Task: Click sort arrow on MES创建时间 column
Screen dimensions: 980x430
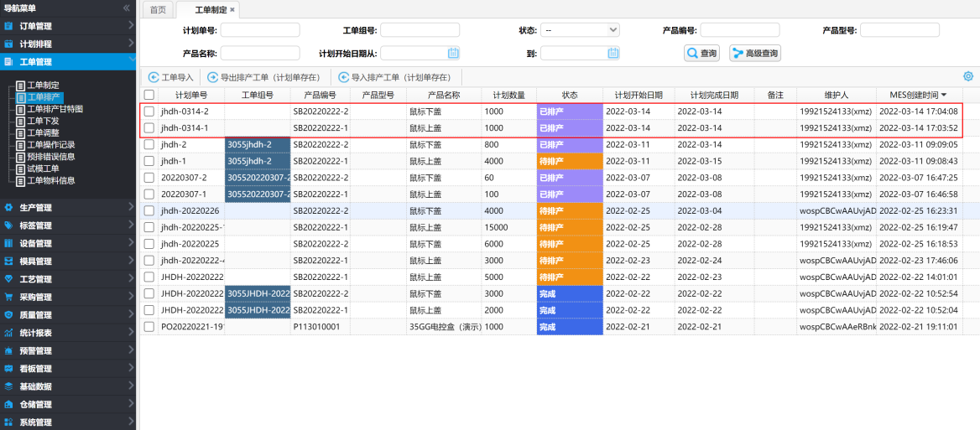Action: pos(943,96)
